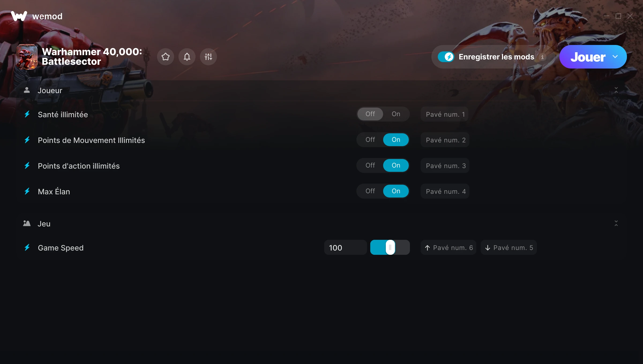
Task: Click the Warhammer Battlesector game thumbnail
Action: pos(27,57)
